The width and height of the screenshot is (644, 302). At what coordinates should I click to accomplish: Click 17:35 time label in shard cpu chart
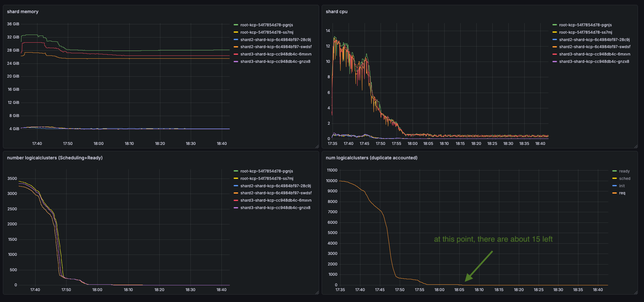click(x=333, y=144)
